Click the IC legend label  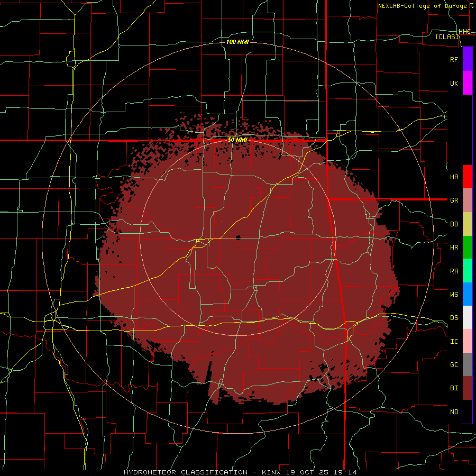click(454, 342)
